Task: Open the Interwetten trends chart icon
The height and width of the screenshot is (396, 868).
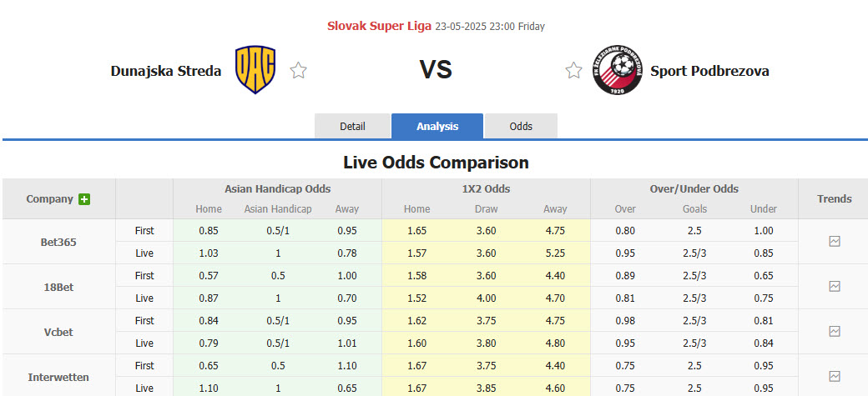Action: coord(834,376)
